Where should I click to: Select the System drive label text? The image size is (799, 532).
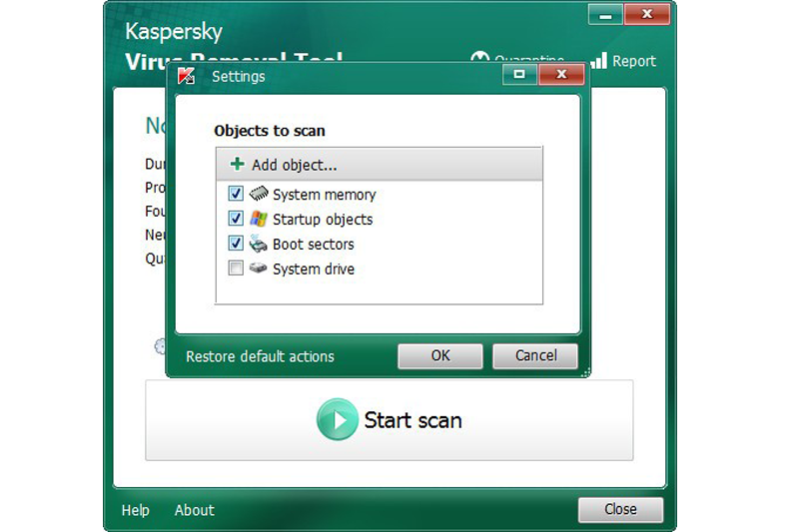(314, 268)
